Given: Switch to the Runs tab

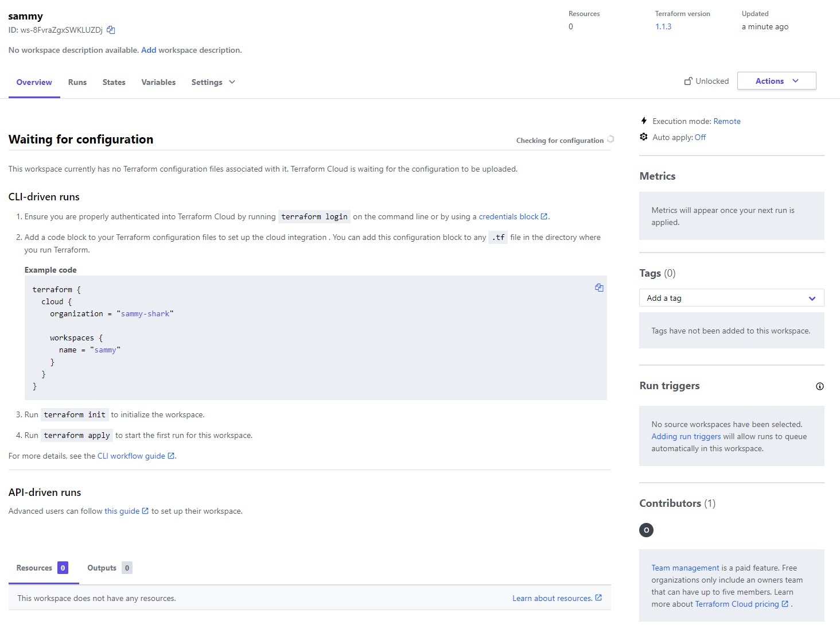Looking at the screenshot, I should pyautogui.click(x=77, y=82).
